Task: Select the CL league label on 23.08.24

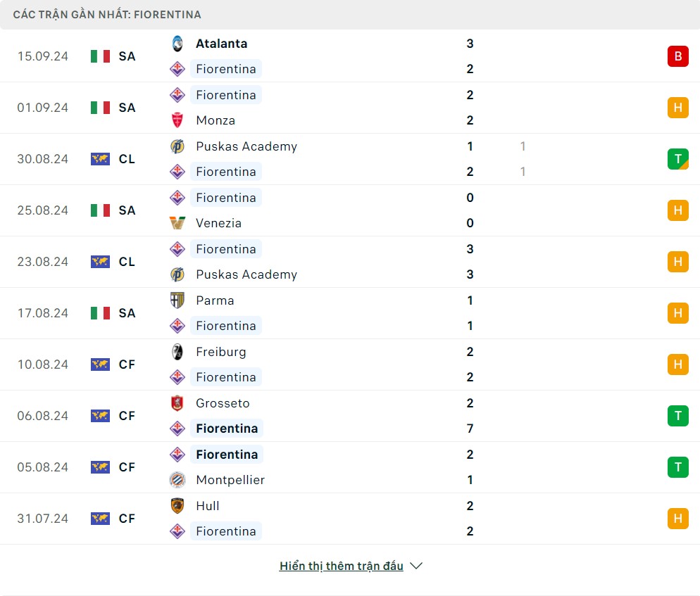Action: 127,262
